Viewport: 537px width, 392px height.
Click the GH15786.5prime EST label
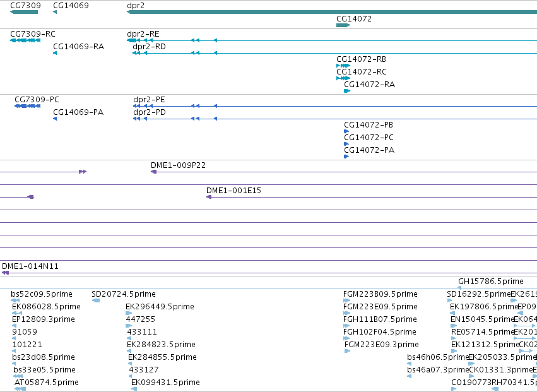point(491,282)
